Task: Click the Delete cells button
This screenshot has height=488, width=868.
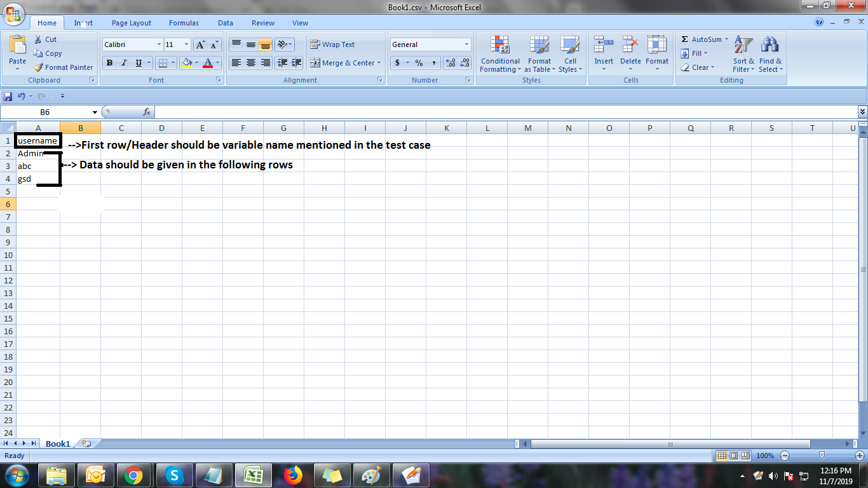Action: (x=630, y=55)
